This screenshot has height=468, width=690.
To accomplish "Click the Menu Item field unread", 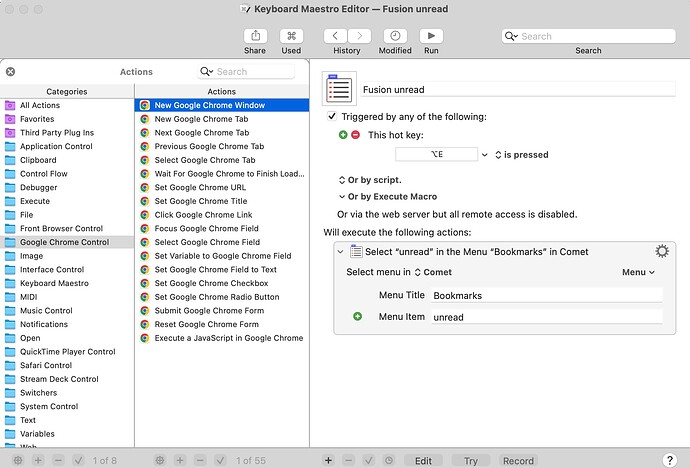I will pos(547,317).
